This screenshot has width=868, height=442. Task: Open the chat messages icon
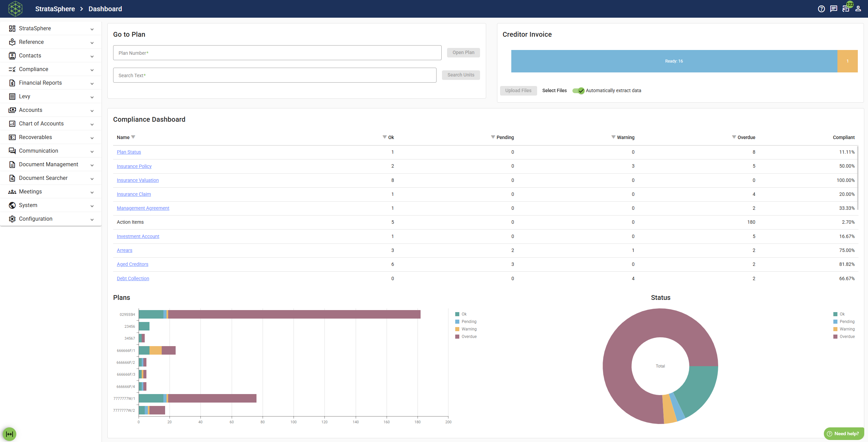tap(833, 9)
